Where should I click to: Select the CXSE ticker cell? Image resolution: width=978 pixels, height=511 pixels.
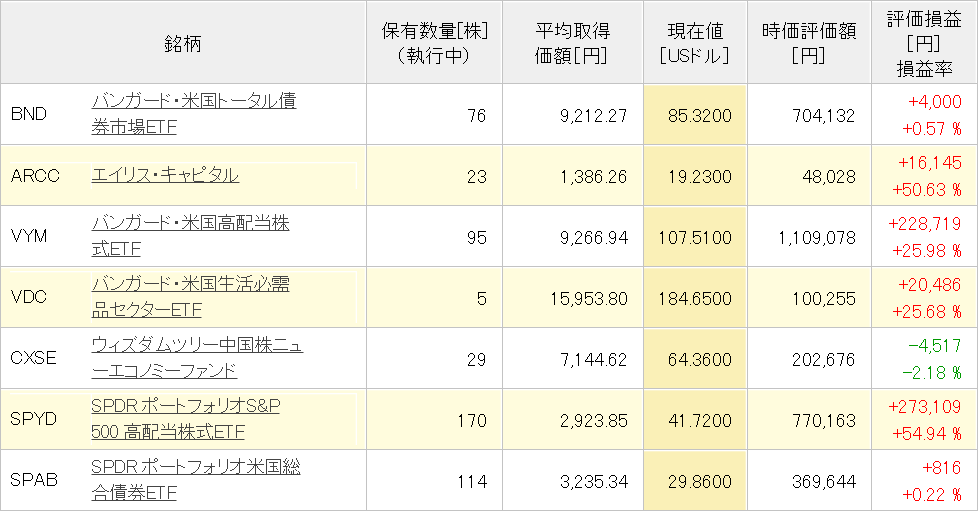[x=34, y=359]
